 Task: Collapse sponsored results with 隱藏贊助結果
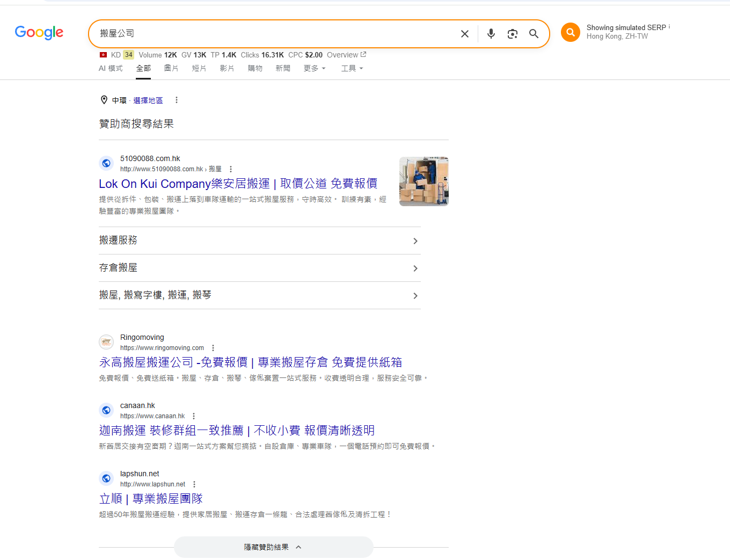point(273,547)
